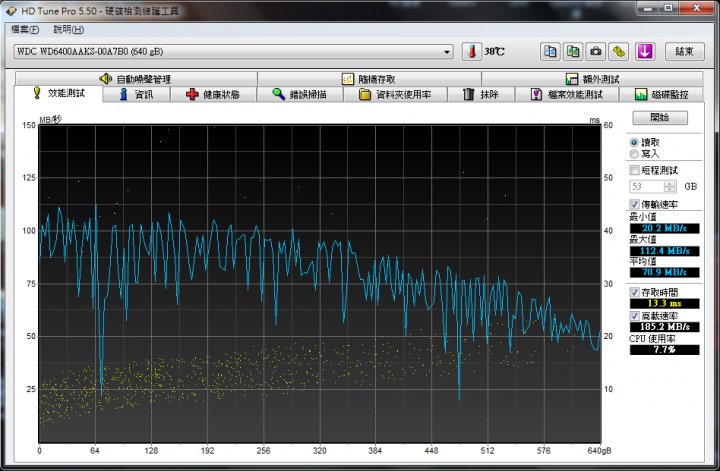Click the maximum value 112.4 MB/s

coord(664,251)
